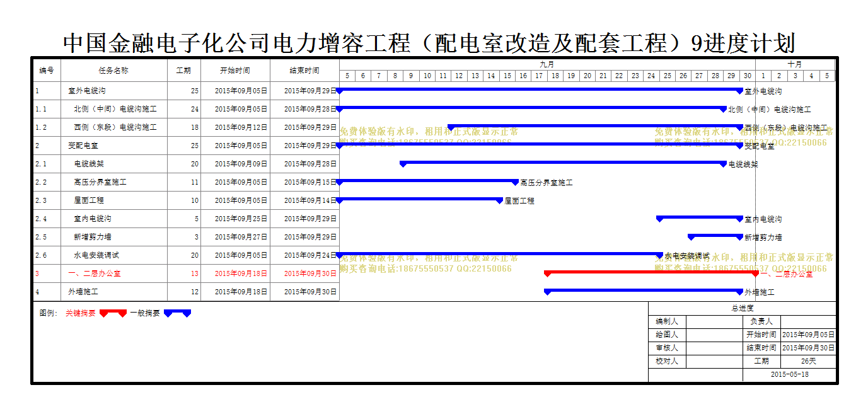Click the 负责人 label
This screenshot has width=868, height=414.
(761, 321)
